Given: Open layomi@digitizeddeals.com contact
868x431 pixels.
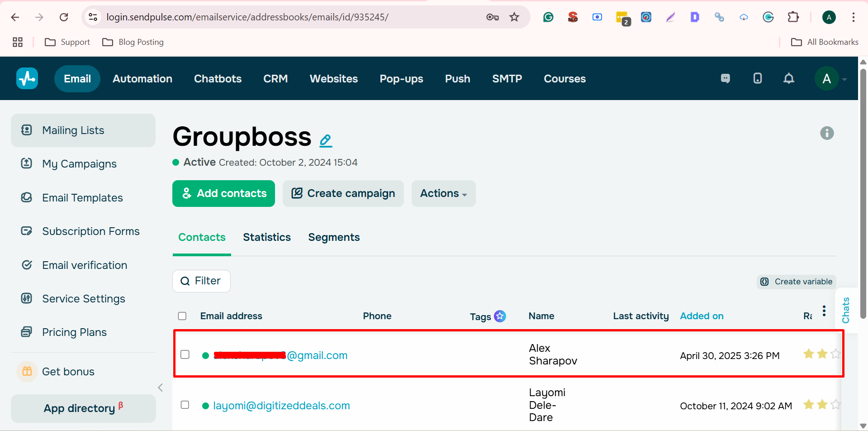Looking at the screenshot, I should click(x=281, y=406).
